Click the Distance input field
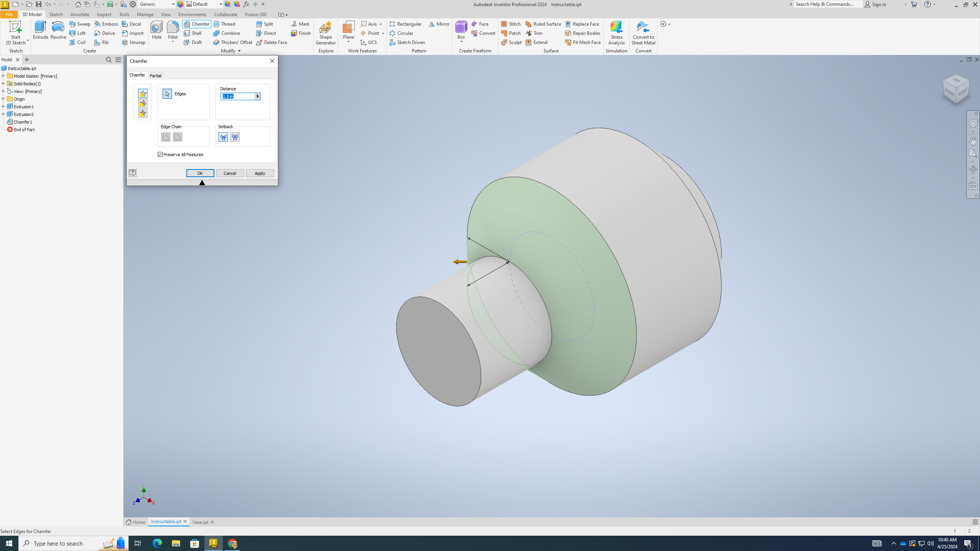The image size is (980, 551). (x=238, y=96)
